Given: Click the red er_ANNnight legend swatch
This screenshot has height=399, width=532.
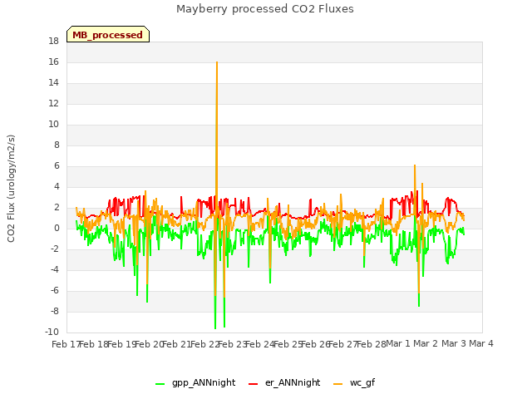Looking at the screenshot, I should tap(253, 384).
